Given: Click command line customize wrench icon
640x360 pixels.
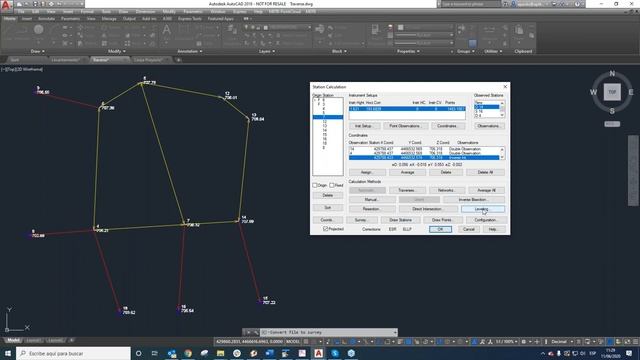Looking at the screenshot, I should [x=256, y=332].
